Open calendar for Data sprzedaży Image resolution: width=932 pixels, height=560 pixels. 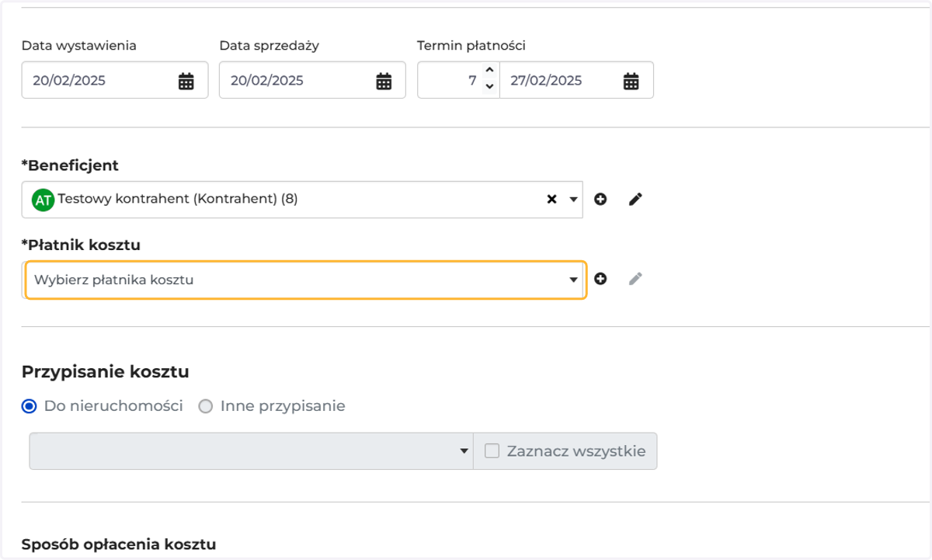pyautogui.click(x=384, y=81)
